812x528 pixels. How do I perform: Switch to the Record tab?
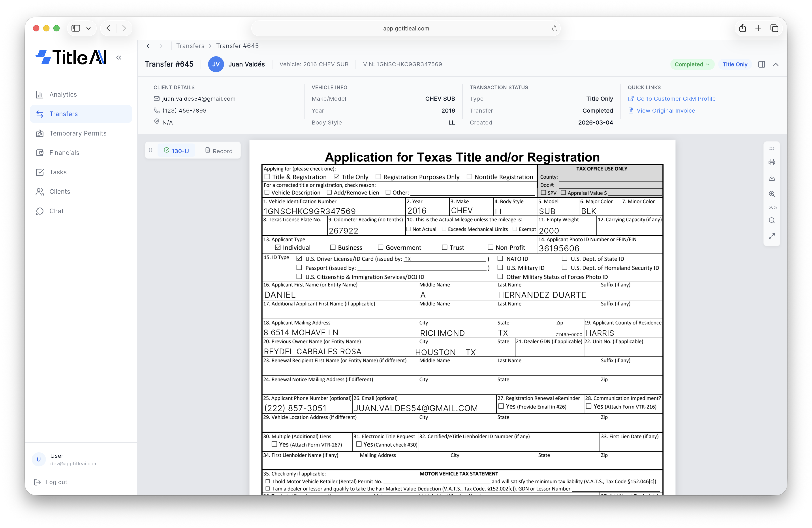pos(219,151)
